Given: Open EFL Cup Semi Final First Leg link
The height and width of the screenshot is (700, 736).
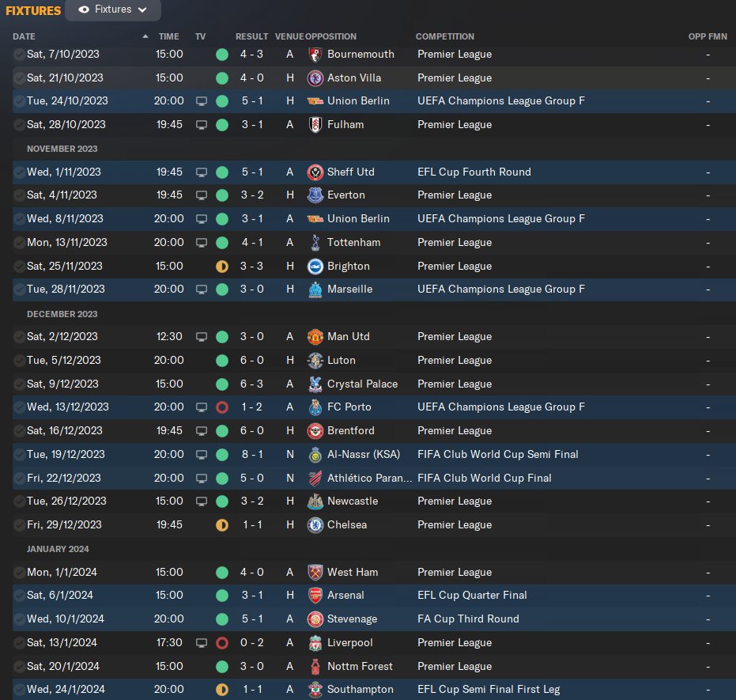Looking at the screenshot, I should coord(489,689).
